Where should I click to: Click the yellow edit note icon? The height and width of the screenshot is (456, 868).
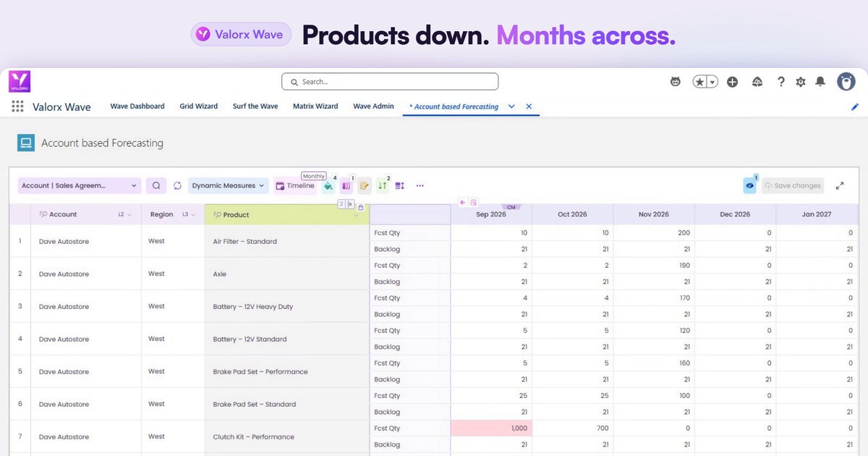(x=364, y=186)
